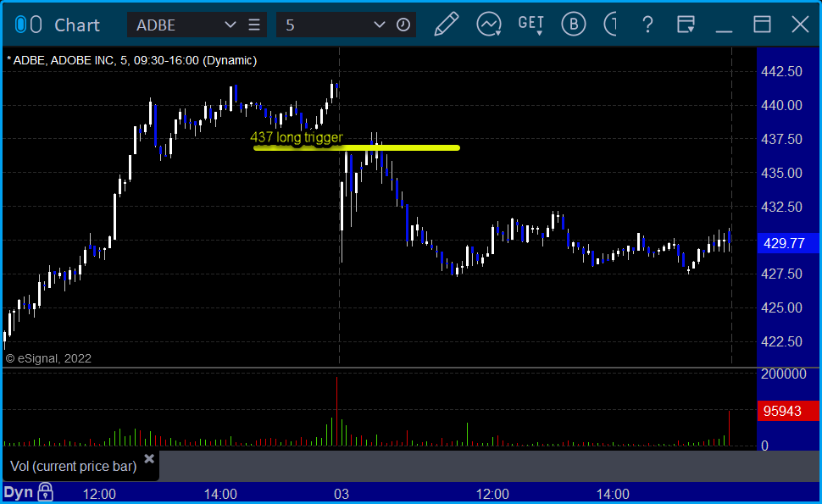
Task: Open the ADBE symbol dropdown arrow
Action: click(x=230, y=25)
